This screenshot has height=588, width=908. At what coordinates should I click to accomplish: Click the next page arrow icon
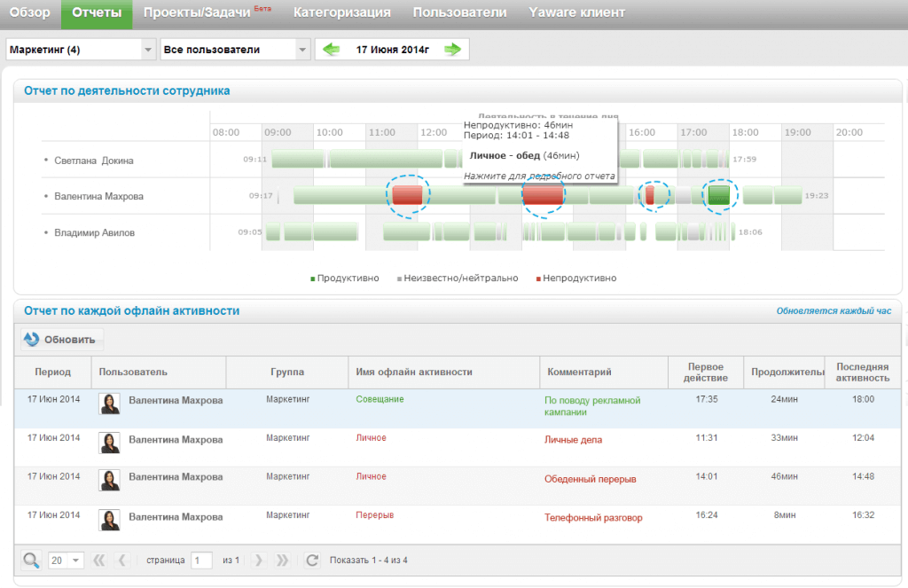tap(257, 560)
